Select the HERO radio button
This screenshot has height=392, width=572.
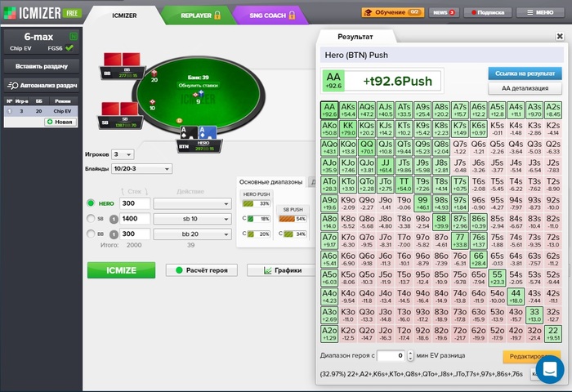tap(91, 203)
